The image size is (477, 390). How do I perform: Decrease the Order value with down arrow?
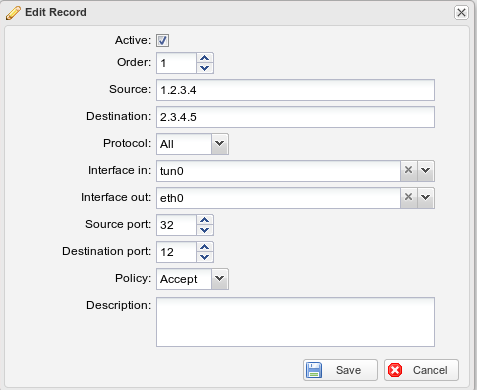tap(205, 68)
